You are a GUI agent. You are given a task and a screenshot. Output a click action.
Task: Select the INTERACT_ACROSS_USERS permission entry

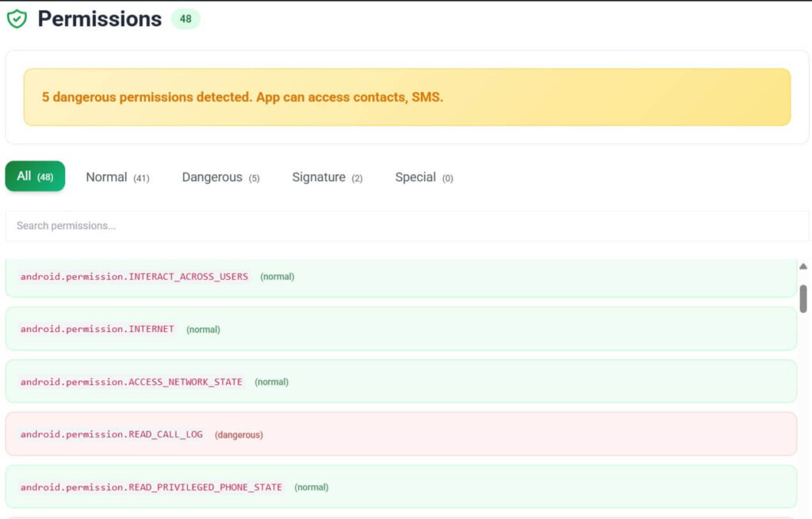(396, 277)
